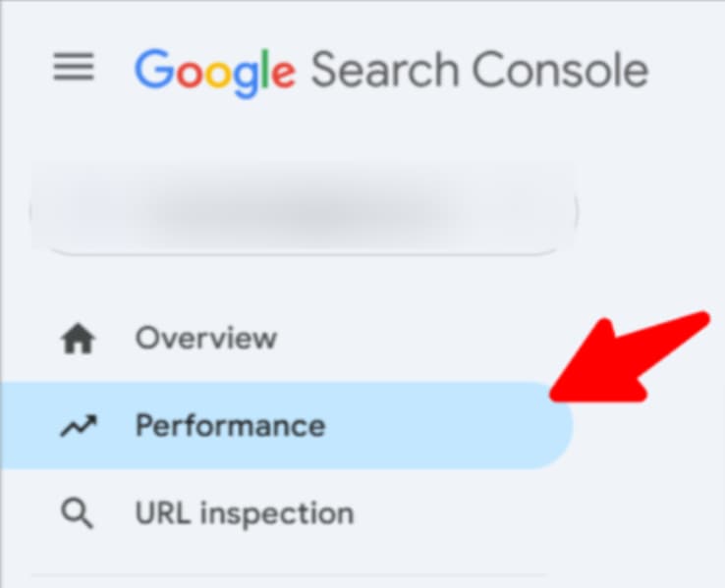Click the magnifying glass URL inspection icon

point(78,513)
